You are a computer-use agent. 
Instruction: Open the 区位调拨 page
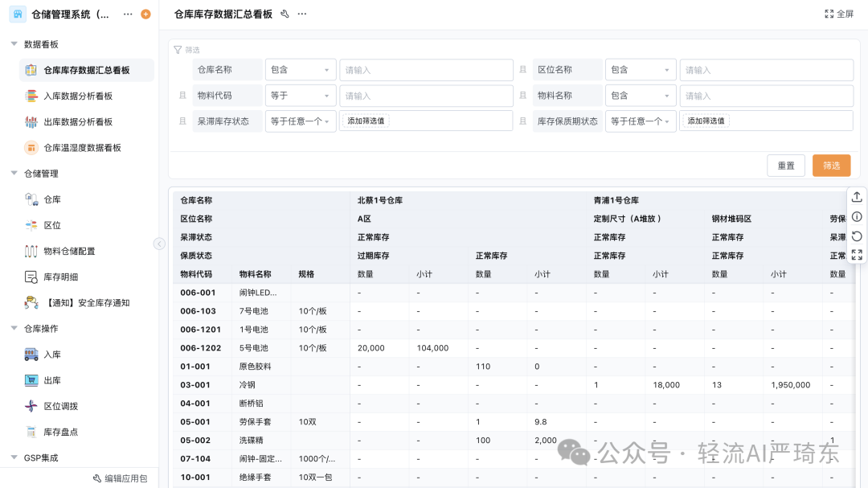66,405
